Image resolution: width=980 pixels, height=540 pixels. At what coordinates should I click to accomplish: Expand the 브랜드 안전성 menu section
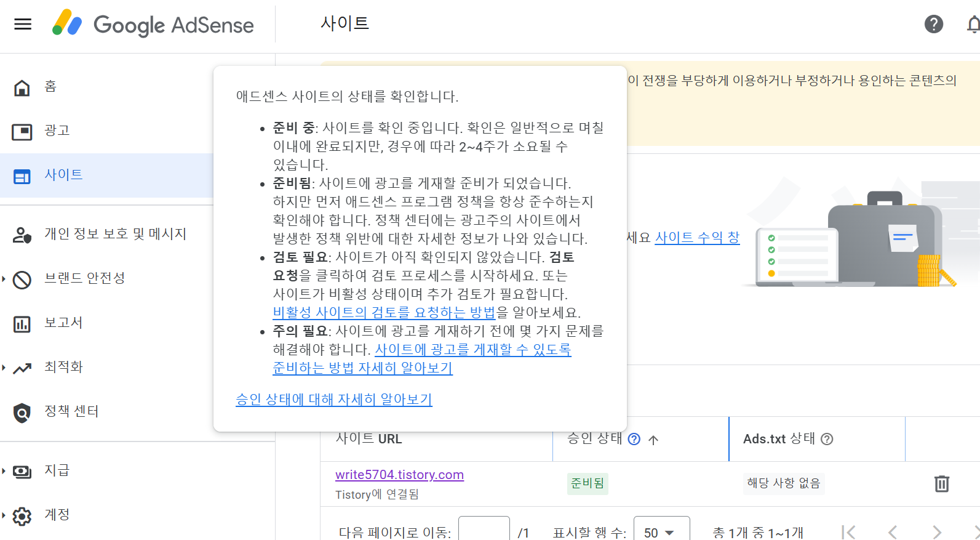[4, 279]
